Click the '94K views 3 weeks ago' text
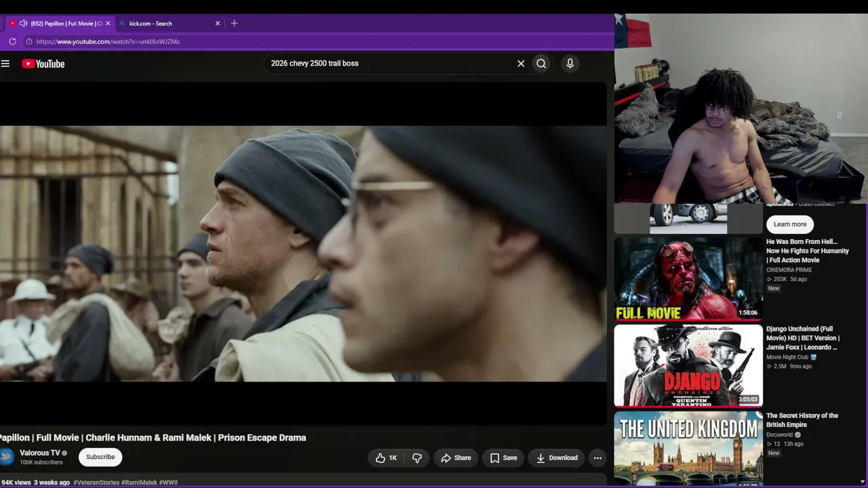Screen dimensions: 868x488 click(35, 483)
